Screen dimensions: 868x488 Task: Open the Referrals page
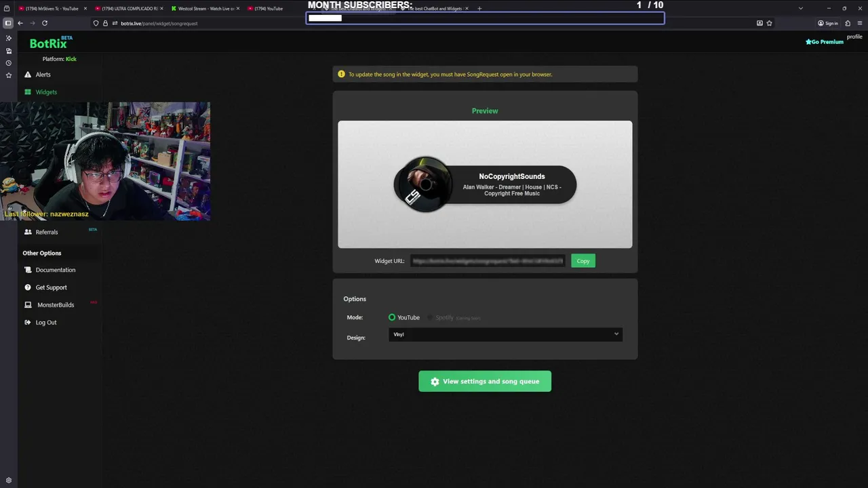pyautogui.click(x=47, y=232)
